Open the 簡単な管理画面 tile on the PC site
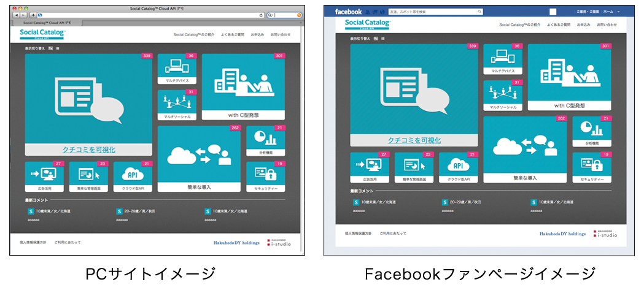The width and height of the screenshot is (644, 293). pyautogui.click(x=88, y=177)
